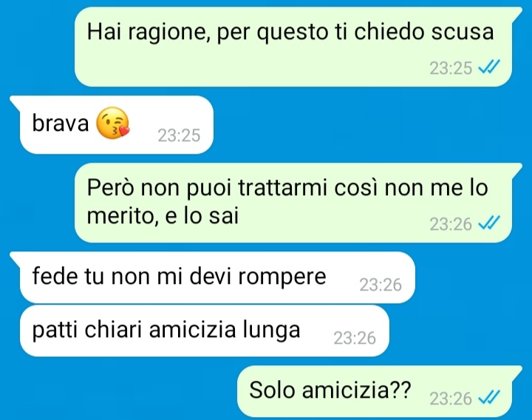Click the 23:26 timestamp on 'patti chiari' message
Image resolution: width=532 pixels, height=420 pixels.
tap(355, 338)
